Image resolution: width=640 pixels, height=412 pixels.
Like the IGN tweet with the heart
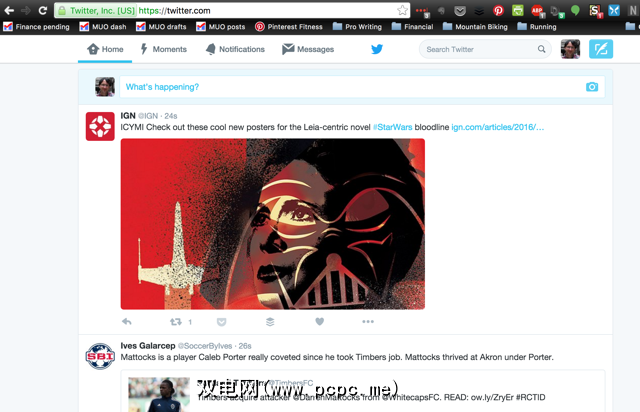[320, 322]
